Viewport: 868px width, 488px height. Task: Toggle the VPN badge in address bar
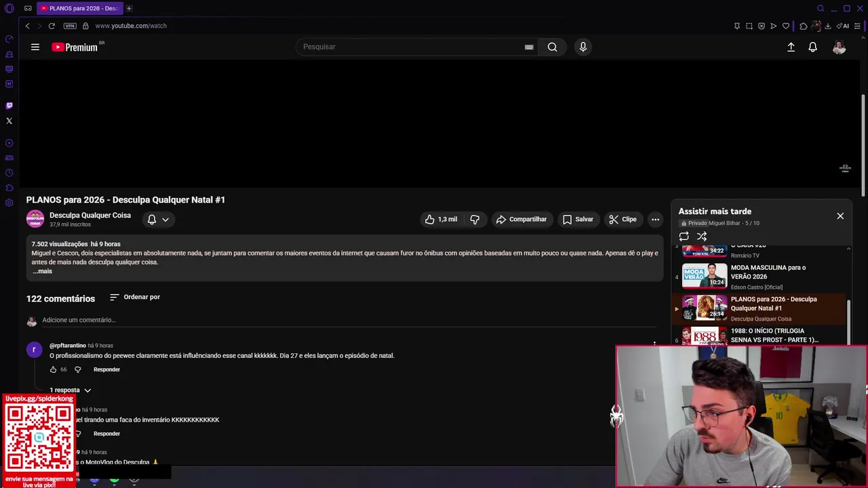pos(70,26)
